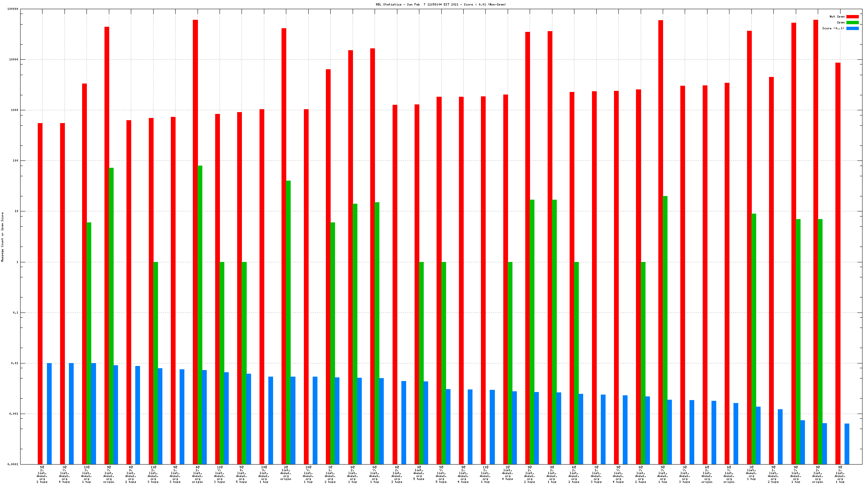
Task: Click the leftmost green spam bar
Action: click(89, 343)
